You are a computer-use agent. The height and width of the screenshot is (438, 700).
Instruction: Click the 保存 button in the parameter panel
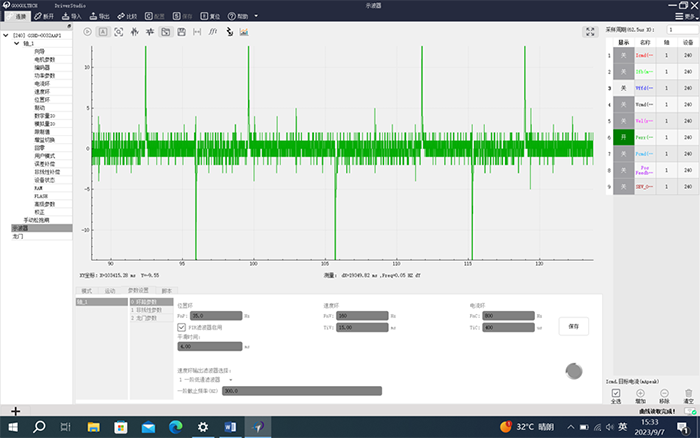tap(572, 325)
